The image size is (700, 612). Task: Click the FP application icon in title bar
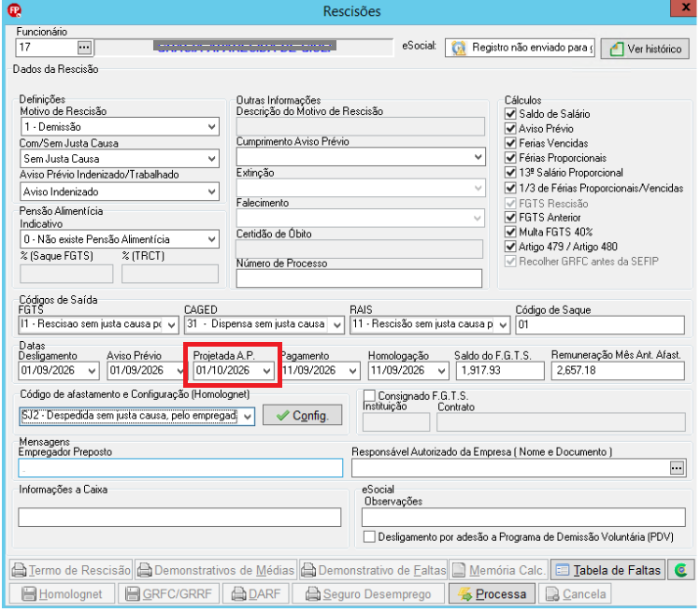pos(15,10)
